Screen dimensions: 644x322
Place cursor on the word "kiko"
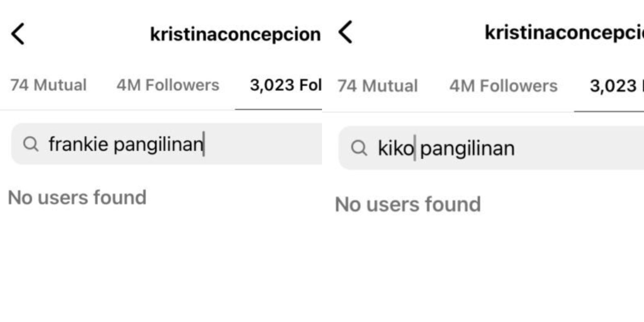(396, 148)
